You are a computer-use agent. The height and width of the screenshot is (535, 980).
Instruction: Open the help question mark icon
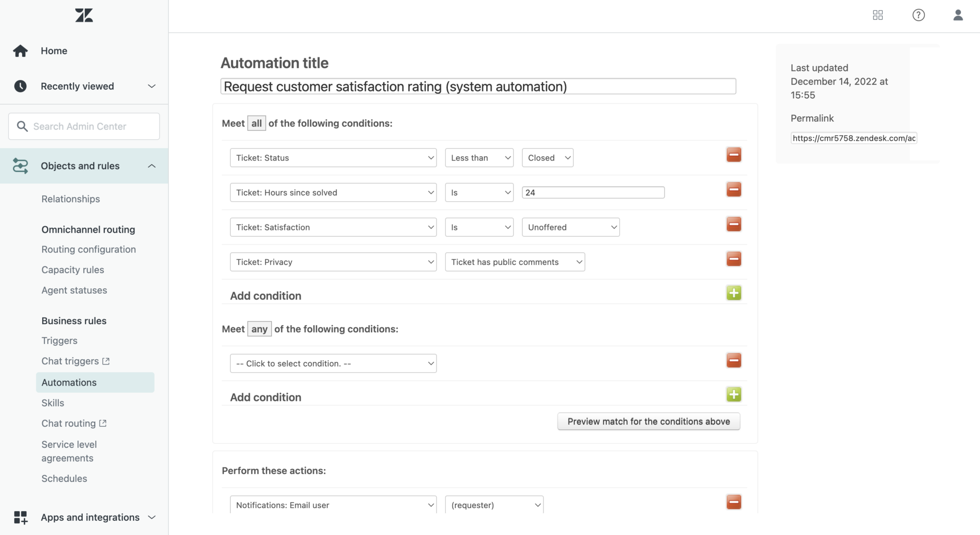(918, 15)
